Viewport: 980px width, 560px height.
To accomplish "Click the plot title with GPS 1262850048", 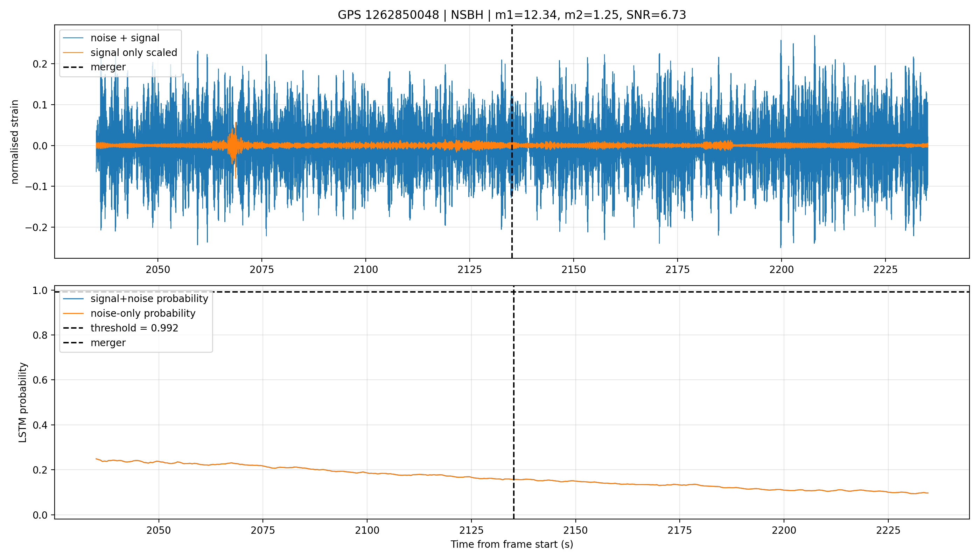I will [x=512, y=15].
